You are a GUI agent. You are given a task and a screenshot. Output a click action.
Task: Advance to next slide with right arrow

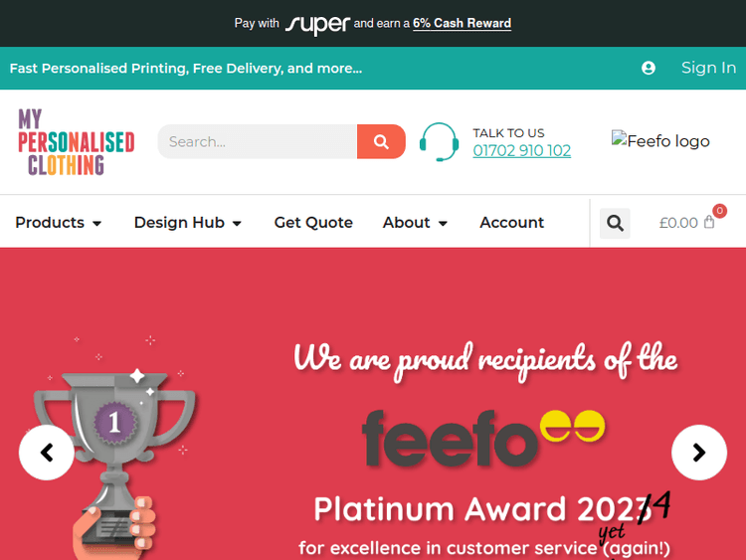click(x=698, y=453)
